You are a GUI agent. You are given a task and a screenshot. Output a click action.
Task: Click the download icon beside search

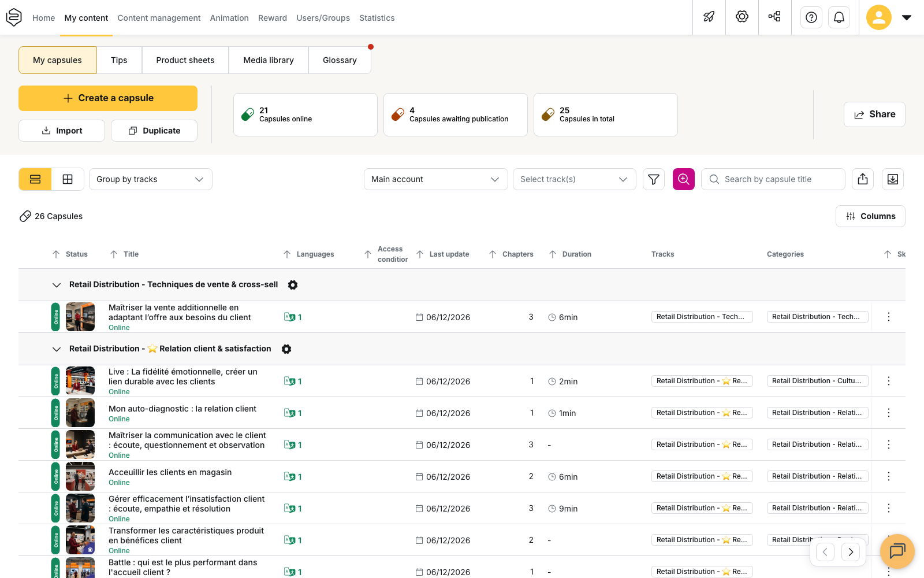893,179
